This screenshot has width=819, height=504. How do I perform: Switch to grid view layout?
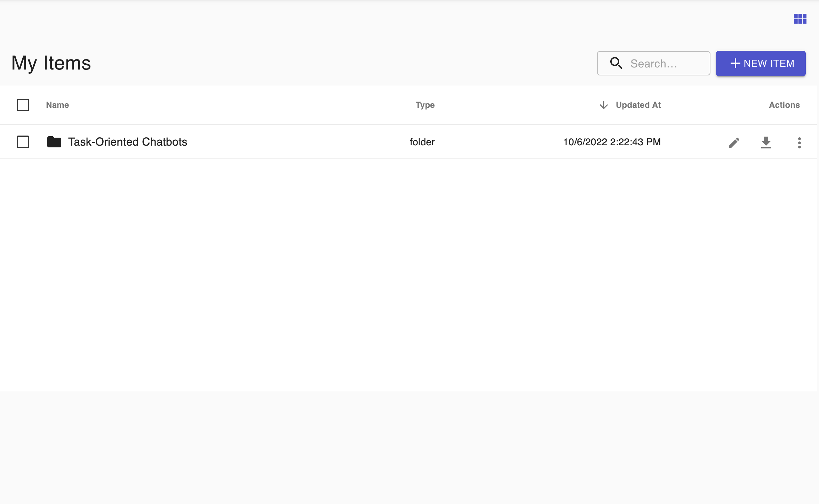800,19
